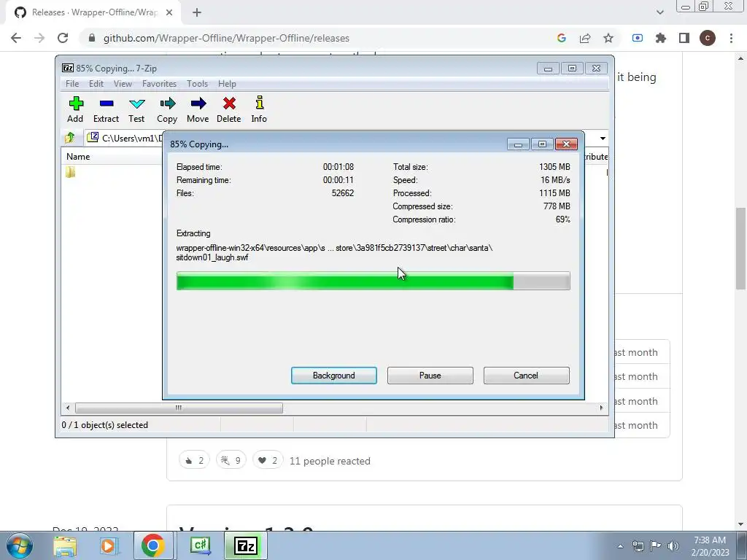Bookmark this page with star icon
This screenshot has width=747, height=560.
pyautogui.click(x=608, y=38)
